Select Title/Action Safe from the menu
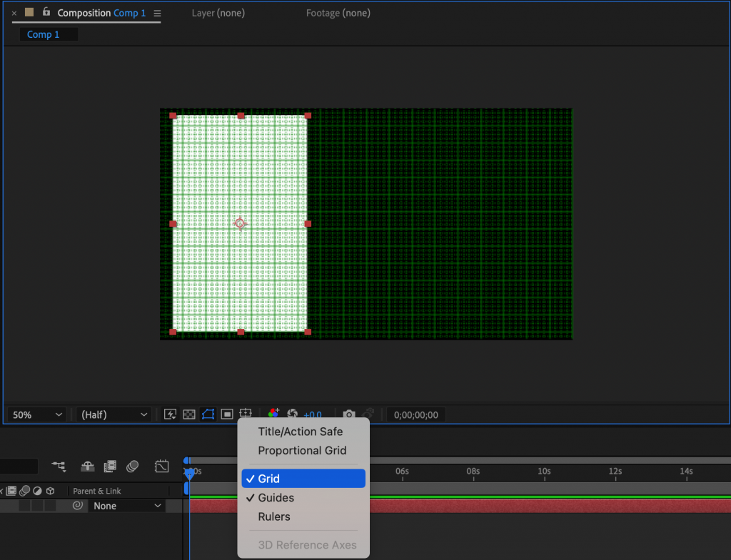The image size is (731, 560). pyautogui.click(x=300, y=432)
